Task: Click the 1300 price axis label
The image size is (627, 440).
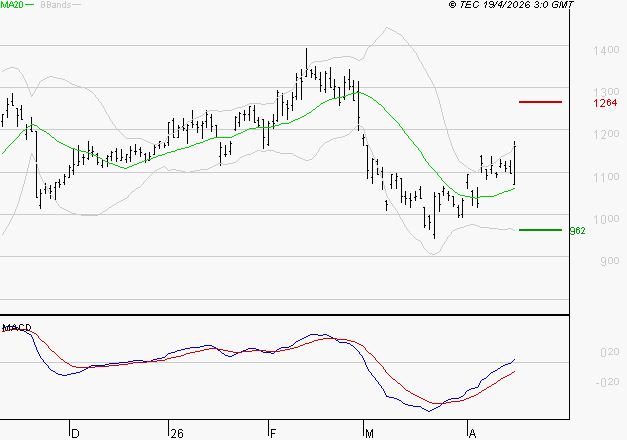Action: (x=606, y=92)
